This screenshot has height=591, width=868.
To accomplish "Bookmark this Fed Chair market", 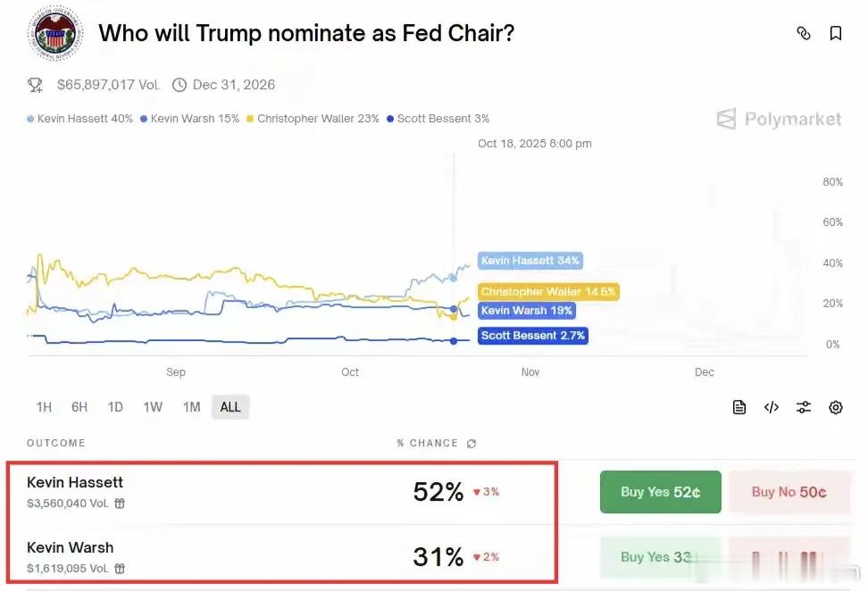I will [x=836, y=33].
